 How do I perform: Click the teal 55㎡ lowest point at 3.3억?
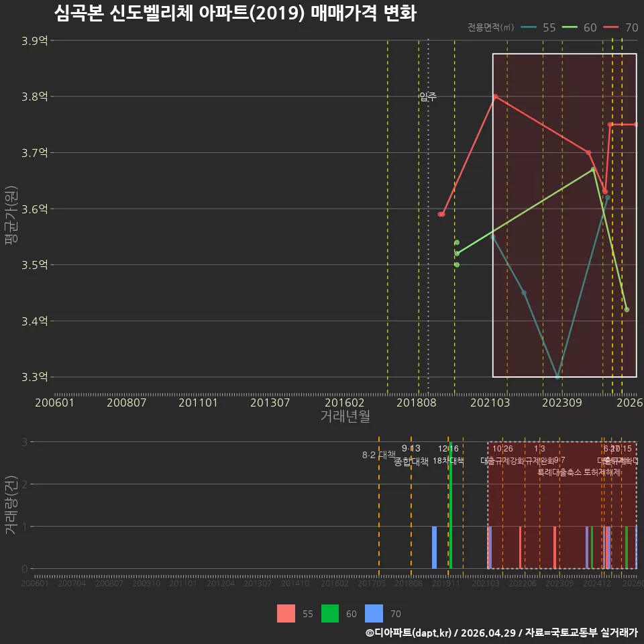coord(557,376)
